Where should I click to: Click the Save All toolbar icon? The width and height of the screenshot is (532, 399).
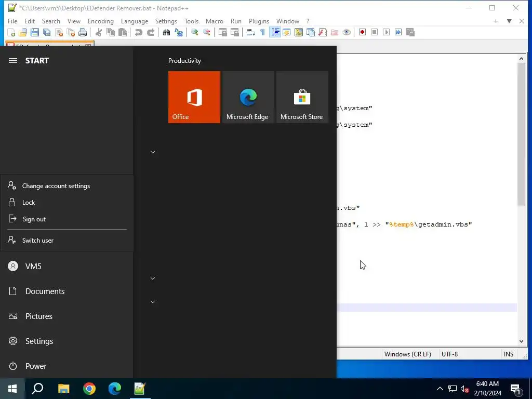(47, 32)
